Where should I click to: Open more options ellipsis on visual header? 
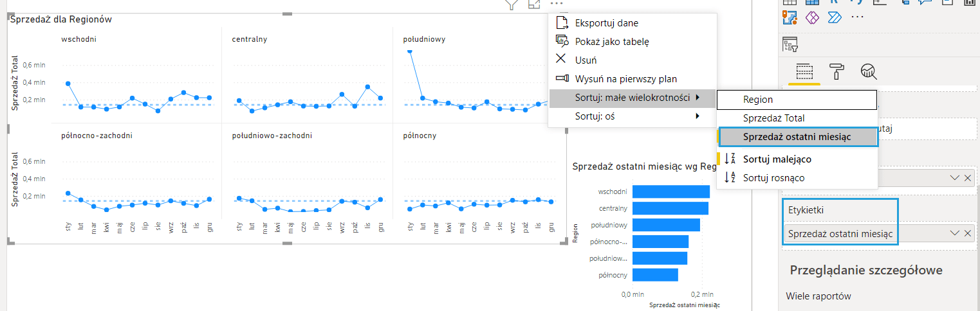click(x=557, y=4)
